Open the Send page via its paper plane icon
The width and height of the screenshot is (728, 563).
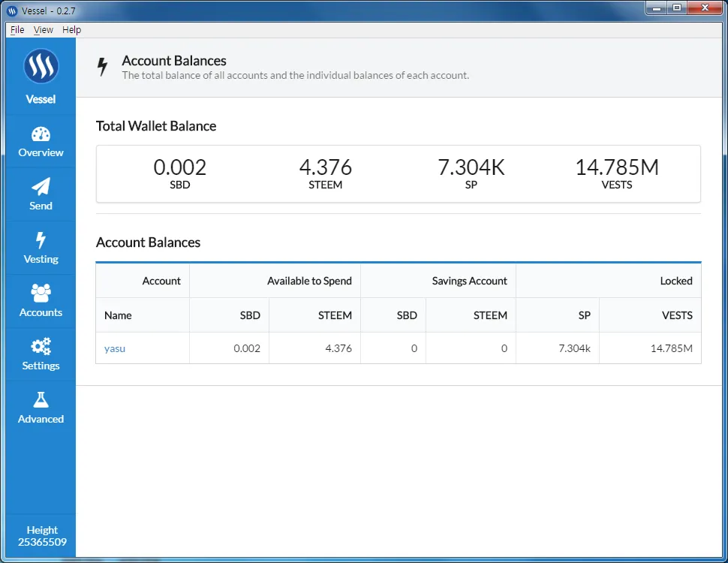click(41, 187)
